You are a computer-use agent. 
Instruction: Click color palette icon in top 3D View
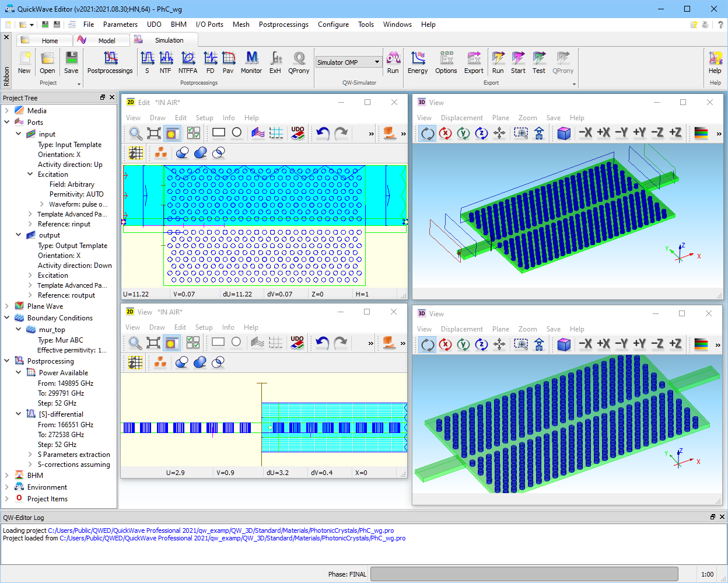coord(701,133)
